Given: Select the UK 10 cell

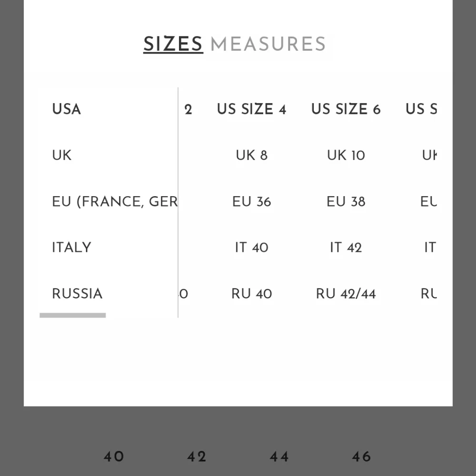Looking at the screenshot, I should [346, 155].
